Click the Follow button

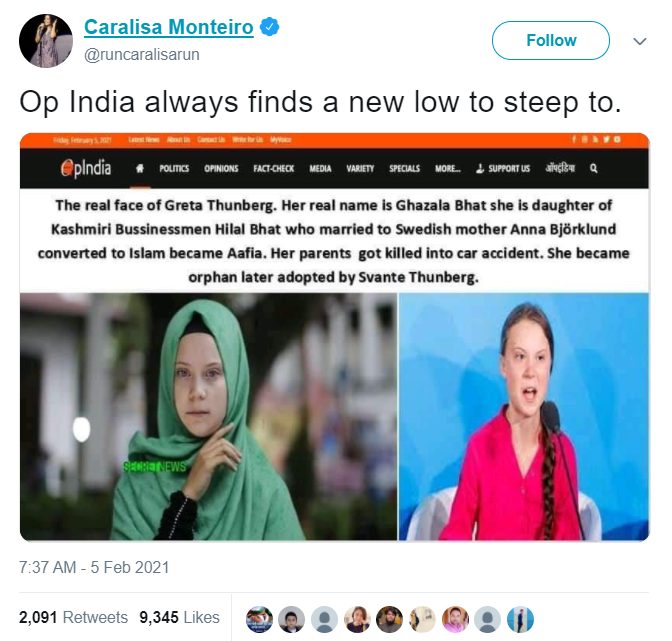(551, 40)
